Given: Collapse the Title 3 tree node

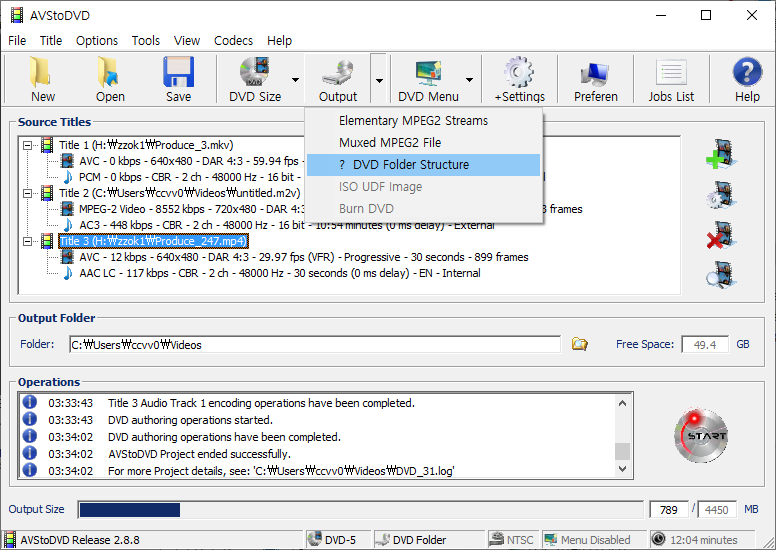Looking at the screenshot, I should click(28, 241).
